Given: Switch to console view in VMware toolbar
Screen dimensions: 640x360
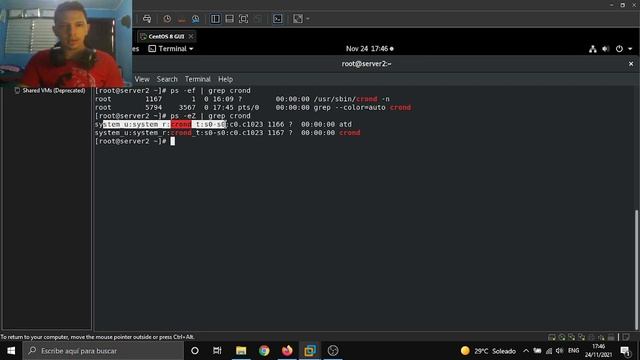Looking at the screenshot, I should (278, 19).
